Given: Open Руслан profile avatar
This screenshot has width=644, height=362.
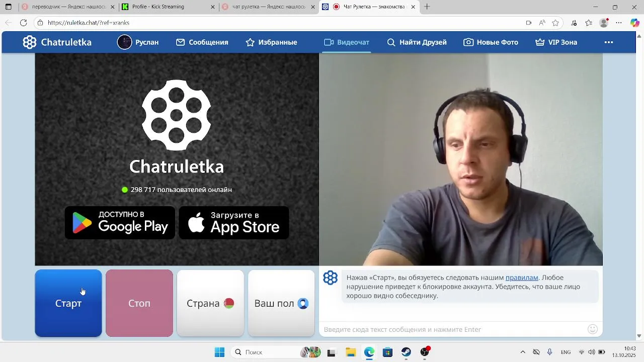Looking at the screenshot, I should (x=124, y=42).
